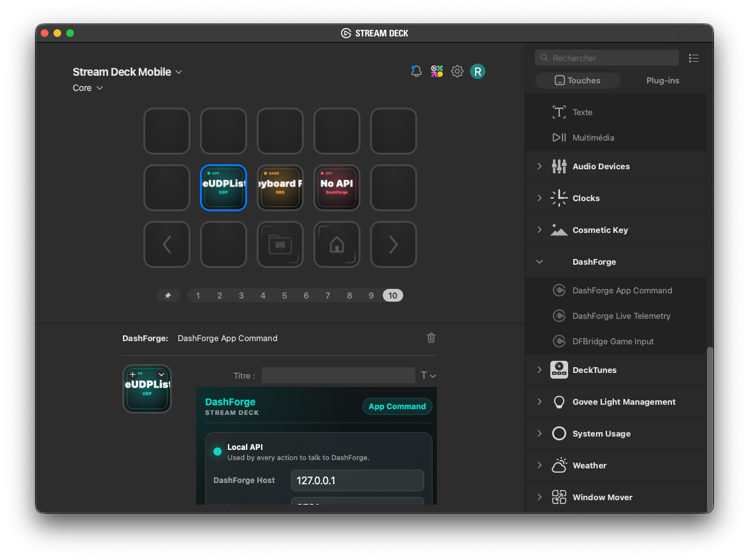
Task: Click the Window Mover icon
Action: click(559, 497)
